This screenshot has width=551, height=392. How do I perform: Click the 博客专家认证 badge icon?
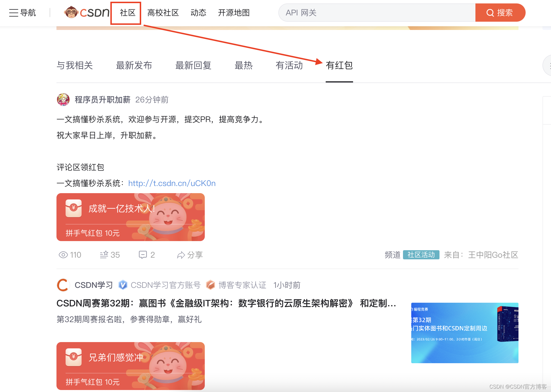(210, 285)
